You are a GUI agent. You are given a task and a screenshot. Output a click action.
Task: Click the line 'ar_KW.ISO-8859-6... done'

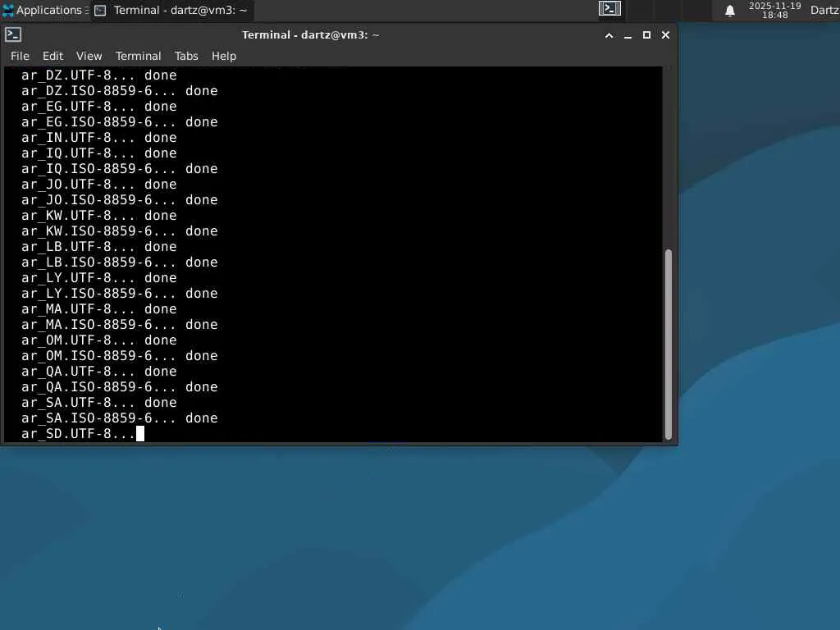[x=120, y=231]
